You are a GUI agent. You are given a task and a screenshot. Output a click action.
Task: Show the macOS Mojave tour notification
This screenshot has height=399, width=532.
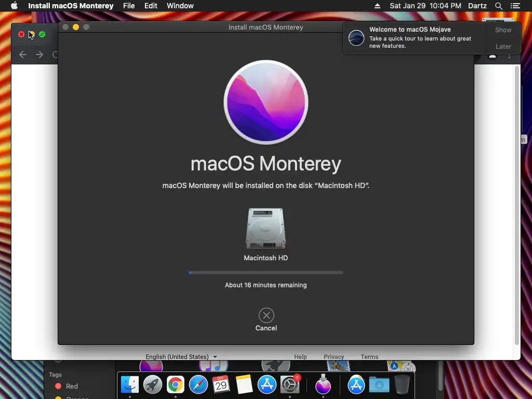point(503,30)
